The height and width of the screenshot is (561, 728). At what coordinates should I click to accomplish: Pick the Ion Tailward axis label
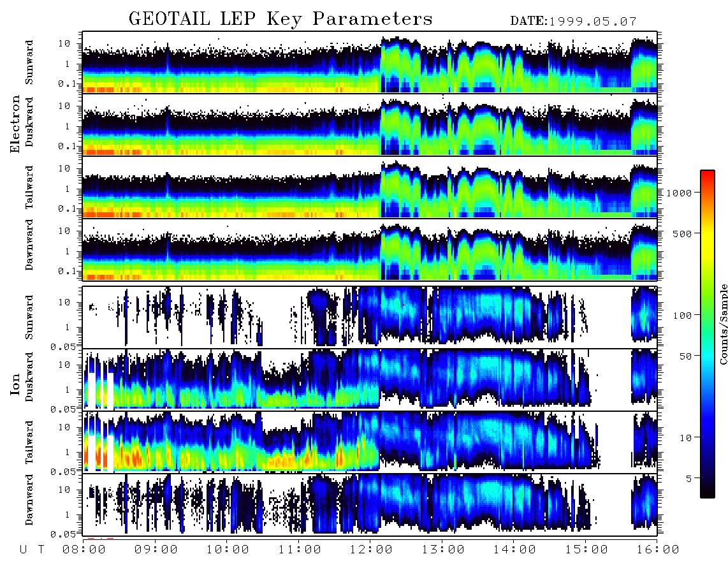pyautogui.click(x=29, y=442)
